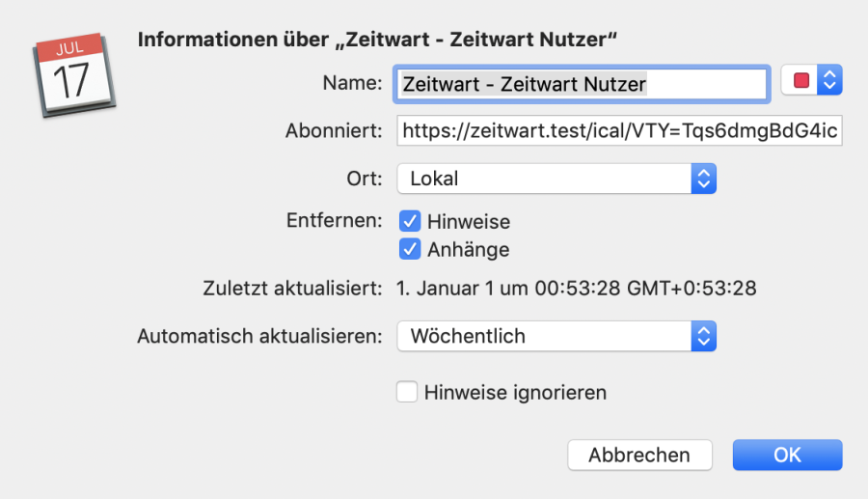
Task: Click the Name label
Action: 353,83
